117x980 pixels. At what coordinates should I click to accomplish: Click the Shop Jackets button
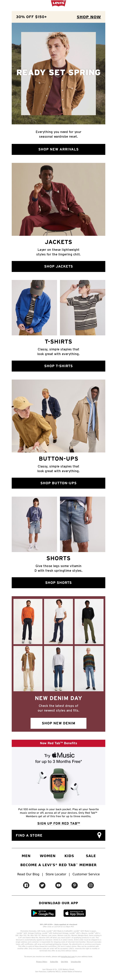click(x=58, y=266)
